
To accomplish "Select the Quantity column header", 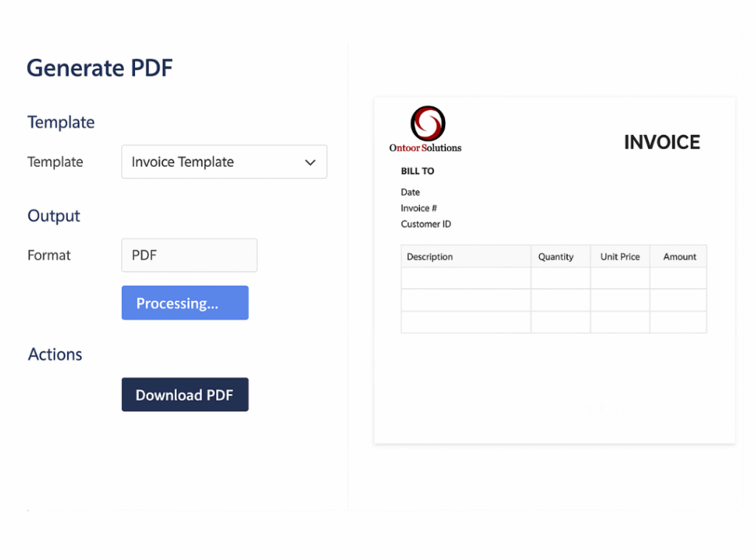I will pyautogui.click(x=556, y=257).
